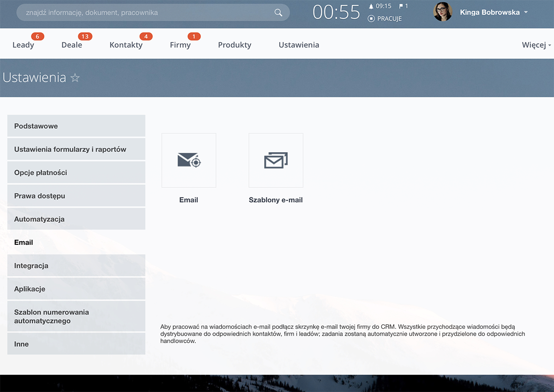Click the search magnifier icon
The height and width of the screenshot is (392, 554).
278,12
